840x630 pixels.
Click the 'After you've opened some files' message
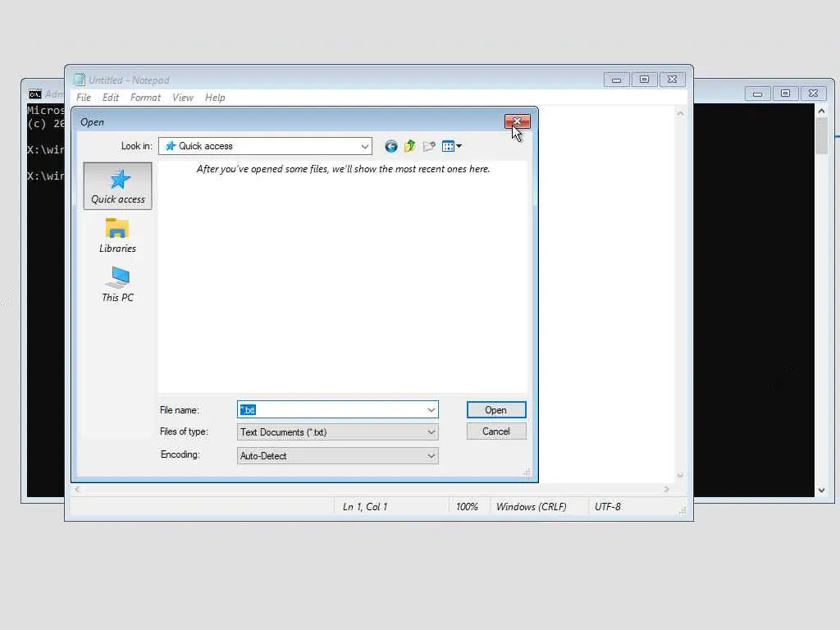(344, 169)
